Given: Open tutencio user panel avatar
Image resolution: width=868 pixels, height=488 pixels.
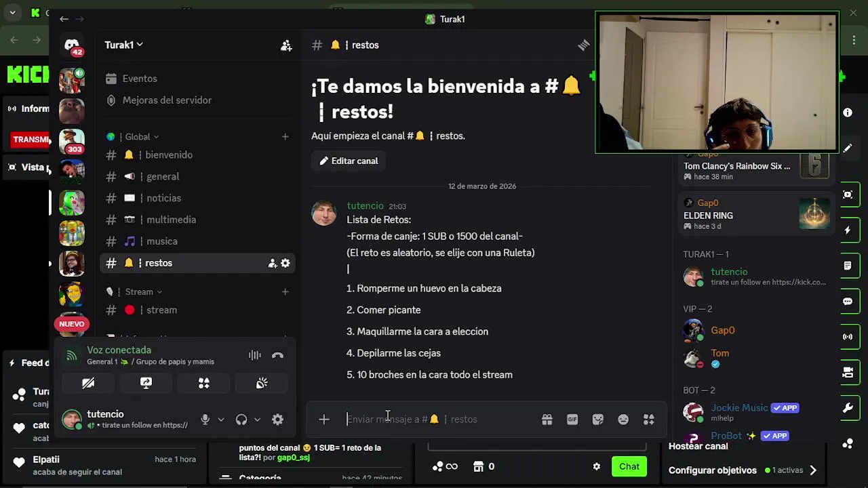Looking at the screenshot, I should tap(72, 420).
